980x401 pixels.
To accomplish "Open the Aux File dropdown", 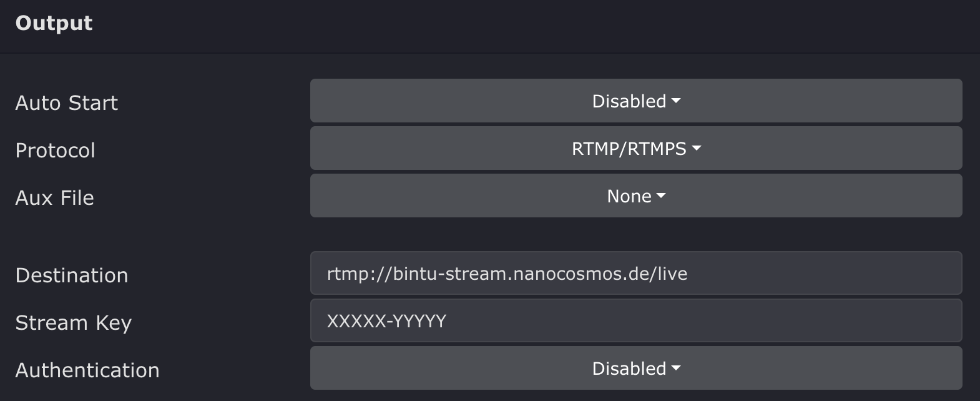I will click(x=635, y=196).
